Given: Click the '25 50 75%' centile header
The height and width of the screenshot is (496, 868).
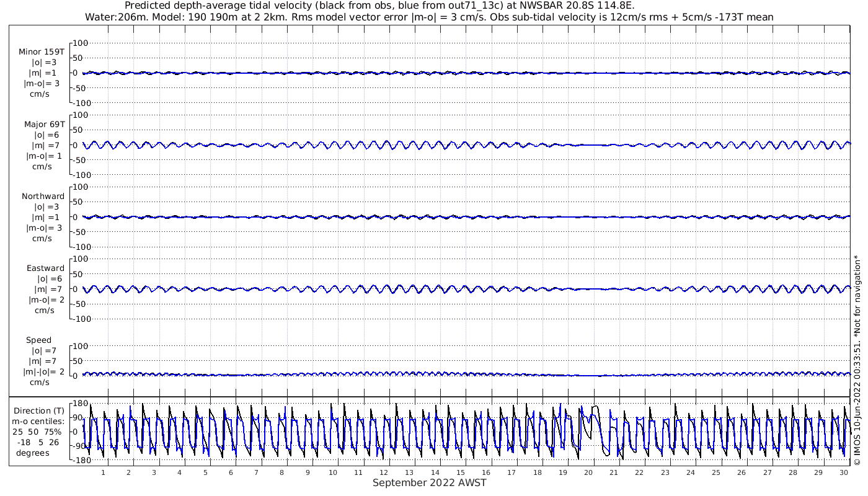Looking at the screenshot, I should pos(37,432).
